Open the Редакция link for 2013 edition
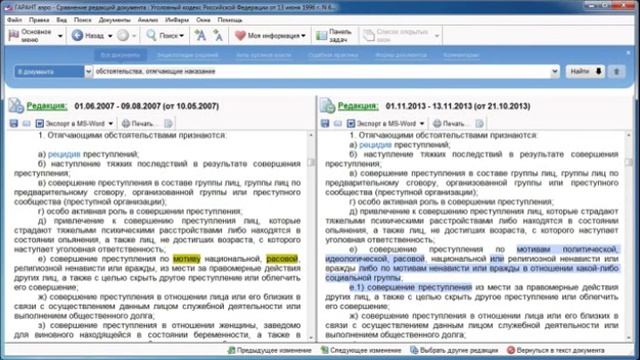640x360 pixels. pos(358,106)
